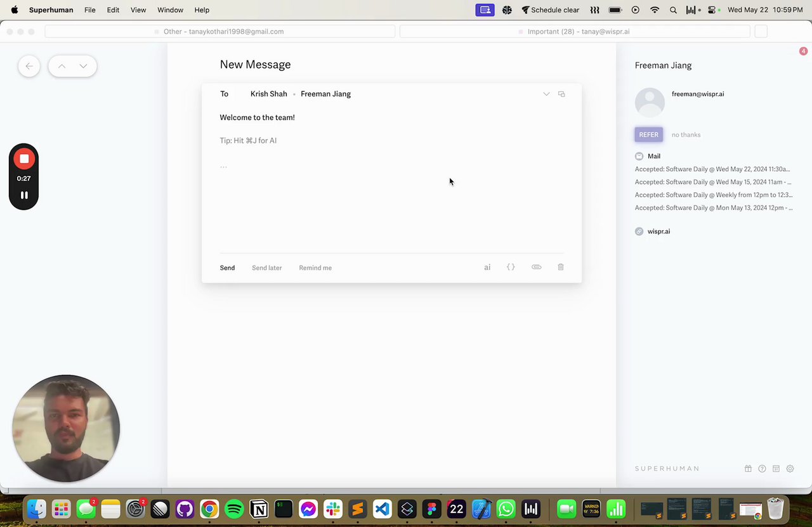Open Accepted: Software Daily May 15 email
This screenshot has height=527, width=812.
713,182
